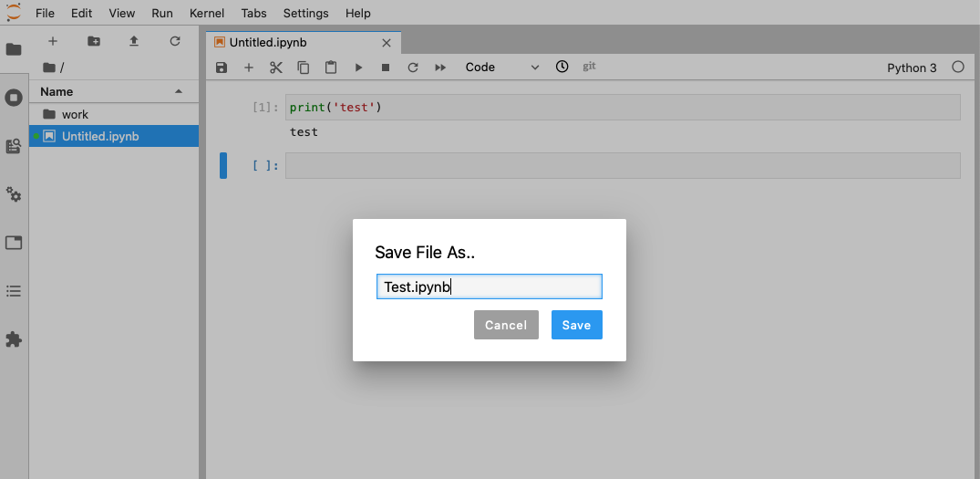Click the upload files icon
Screen dimensions: 980x479
[134, 41]
